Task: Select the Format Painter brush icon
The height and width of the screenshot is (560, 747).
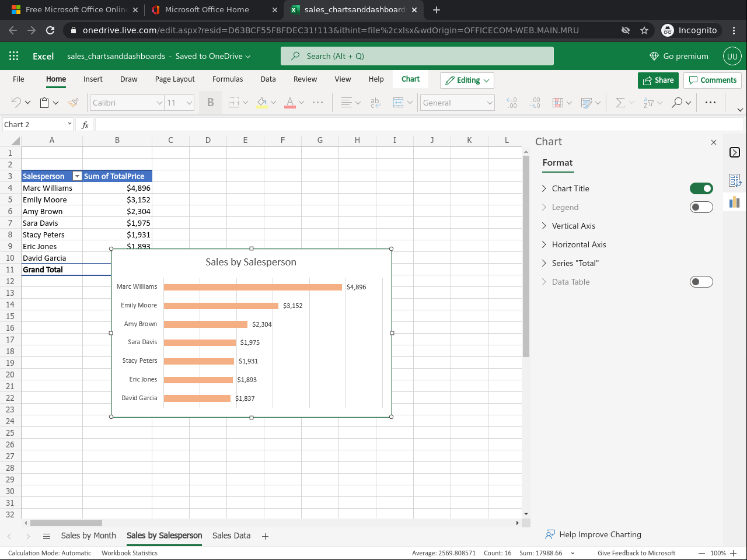Action: click(74, 103)
